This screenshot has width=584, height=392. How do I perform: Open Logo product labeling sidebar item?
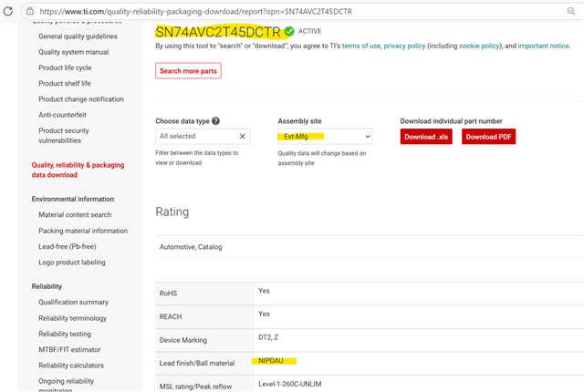coord(72,263)
